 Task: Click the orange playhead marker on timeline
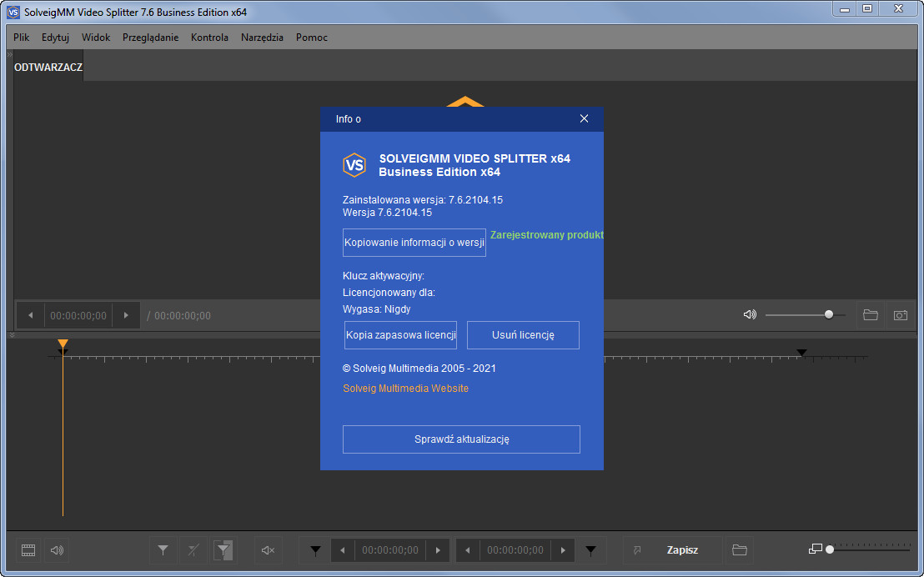[x=63, y=344]
